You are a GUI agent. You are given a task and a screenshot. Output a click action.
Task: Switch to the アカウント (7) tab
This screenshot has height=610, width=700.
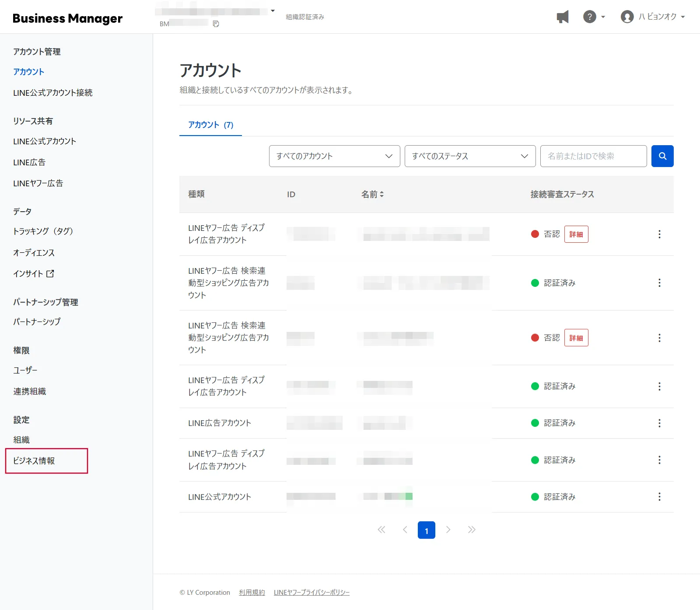click(210, 125)
